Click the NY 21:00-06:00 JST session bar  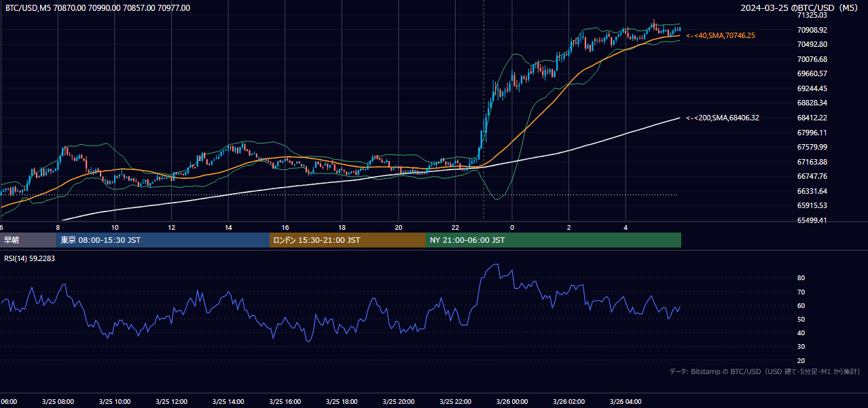click(x=554, y=240)
